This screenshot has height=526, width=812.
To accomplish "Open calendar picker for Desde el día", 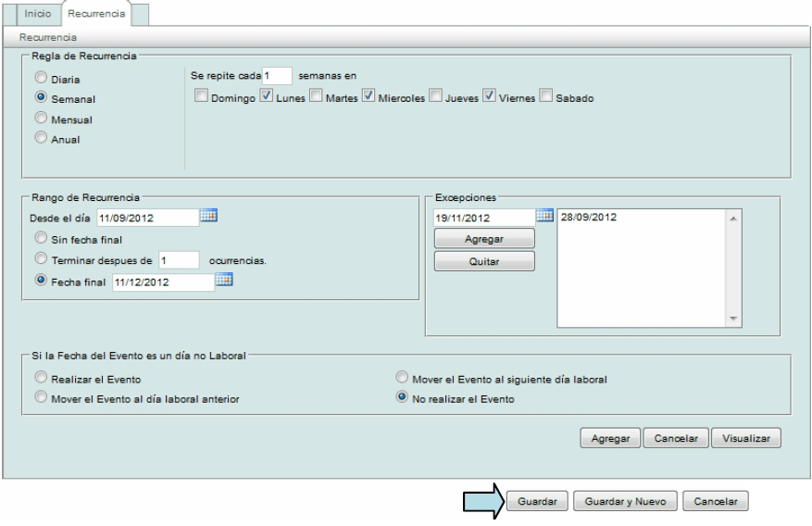I will (x=208, y=217).
